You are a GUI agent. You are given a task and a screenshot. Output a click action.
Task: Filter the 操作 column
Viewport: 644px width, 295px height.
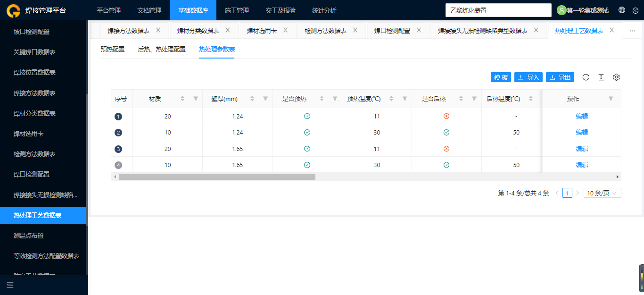[611, 99]
